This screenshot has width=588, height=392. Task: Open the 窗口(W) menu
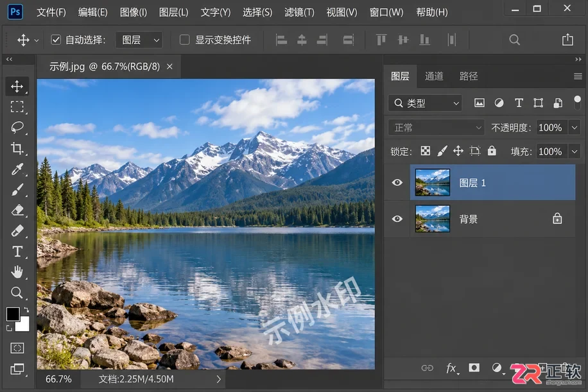click(386, 12)
